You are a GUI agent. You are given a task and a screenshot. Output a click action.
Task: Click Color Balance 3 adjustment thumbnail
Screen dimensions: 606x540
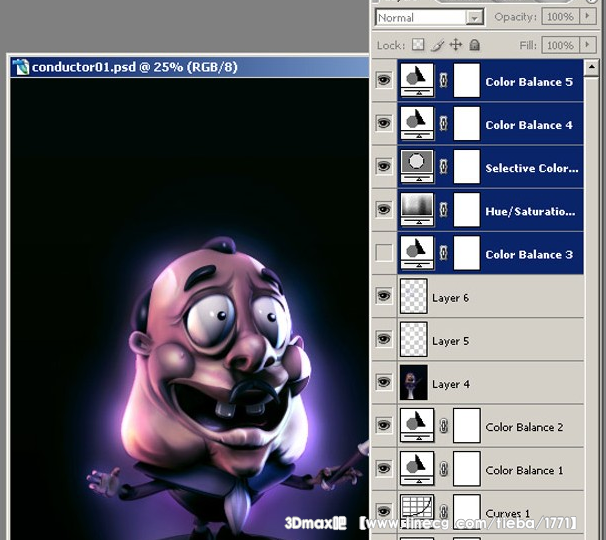coord(417,253)
